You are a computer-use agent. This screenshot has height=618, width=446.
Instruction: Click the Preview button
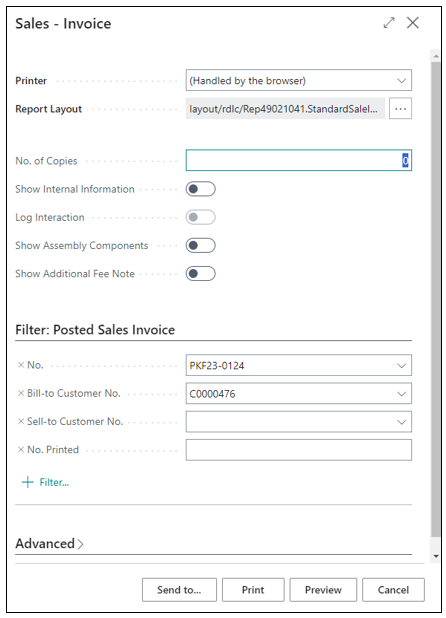(x=323, y=590)
